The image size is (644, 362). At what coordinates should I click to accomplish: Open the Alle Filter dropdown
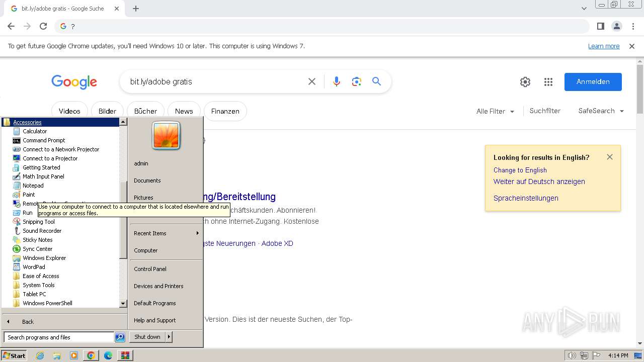point(495,111)
